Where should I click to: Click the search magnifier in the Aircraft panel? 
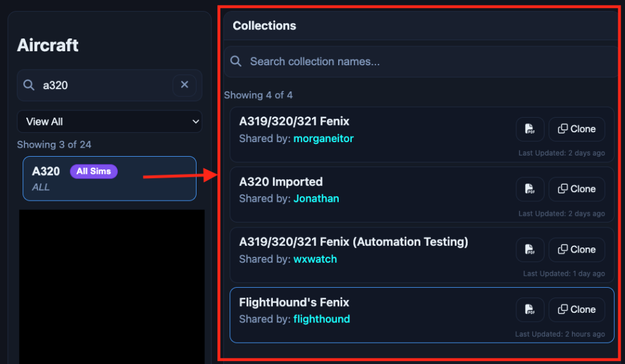[29, 85]
